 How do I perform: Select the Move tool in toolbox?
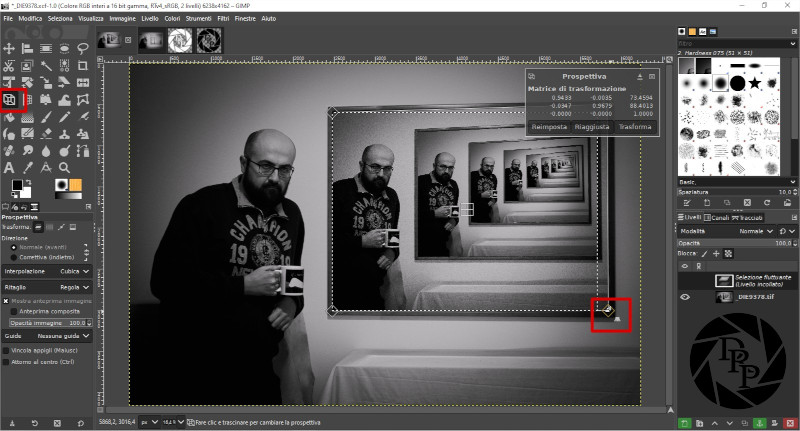click(10, 48)
